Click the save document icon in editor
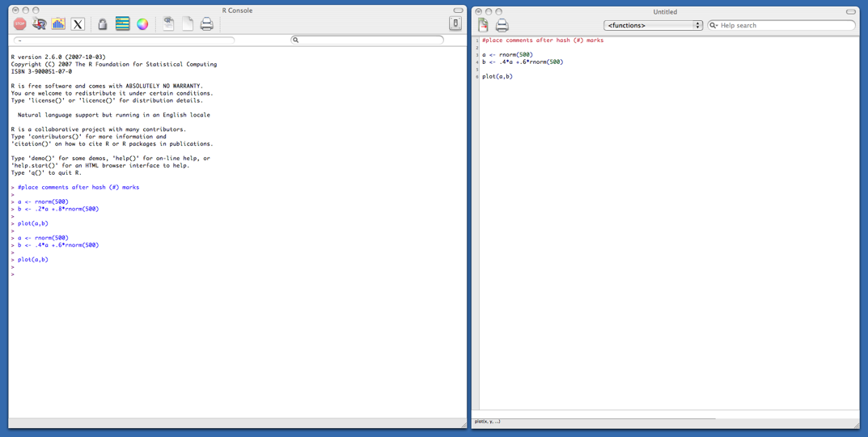This screenshot has height=437, width=868. tap(483, 26)
